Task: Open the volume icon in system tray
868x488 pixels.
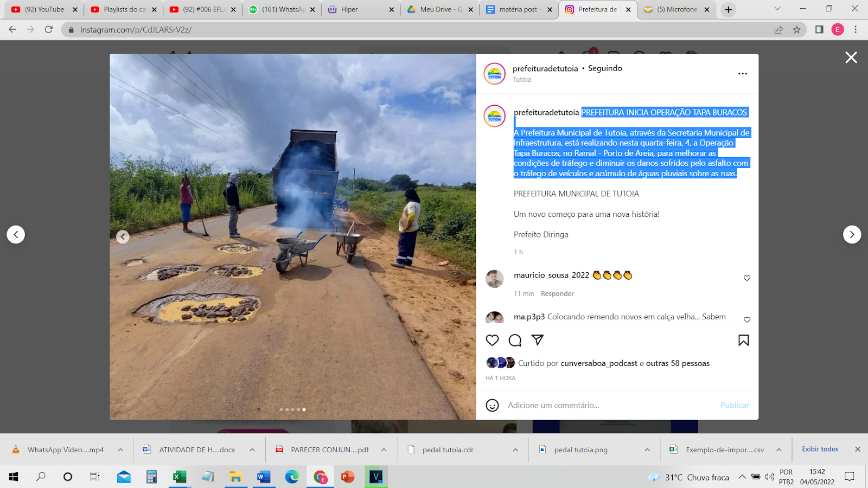Action: [769, 477]
